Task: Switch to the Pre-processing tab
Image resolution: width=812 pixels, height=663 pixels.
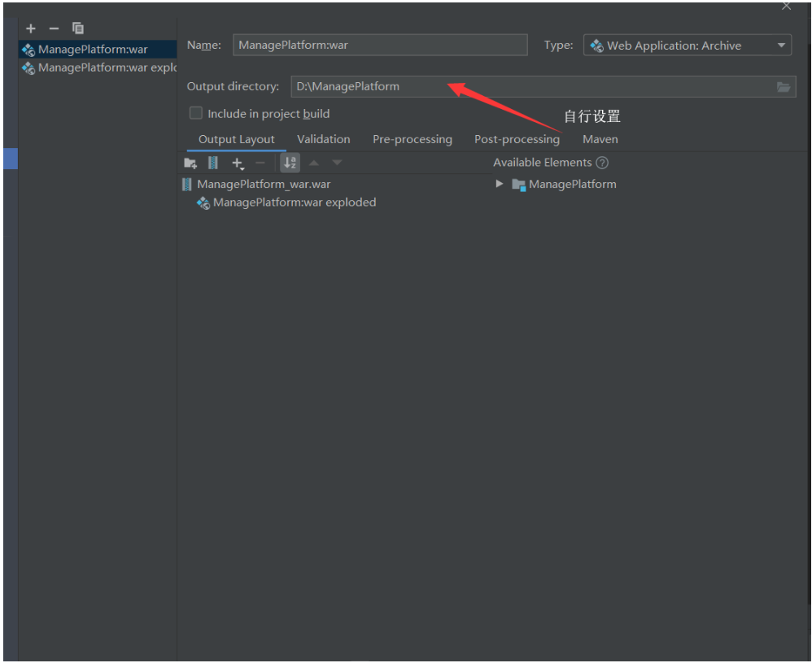Action: (x=412, y=139)
